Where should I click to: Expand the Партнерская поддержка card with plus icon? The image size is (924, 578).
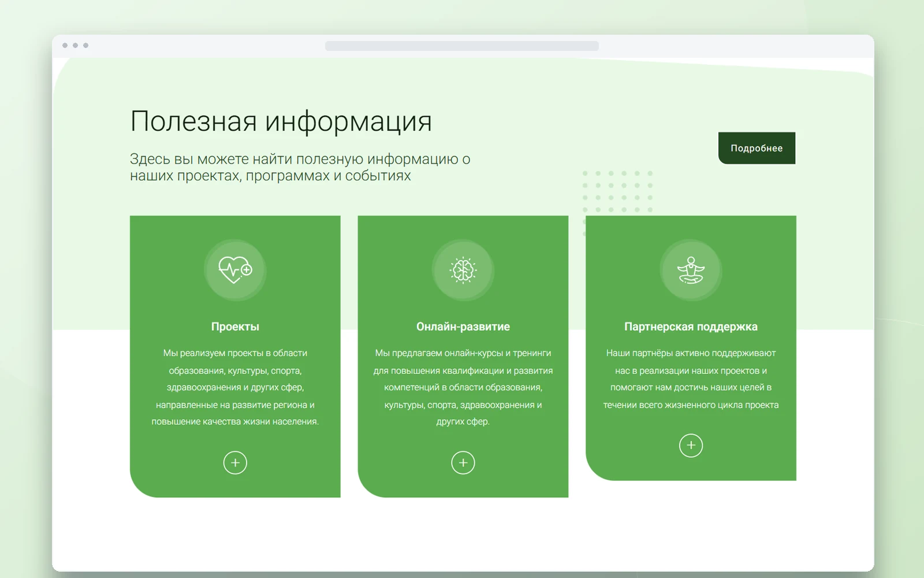tap(691, 446)
